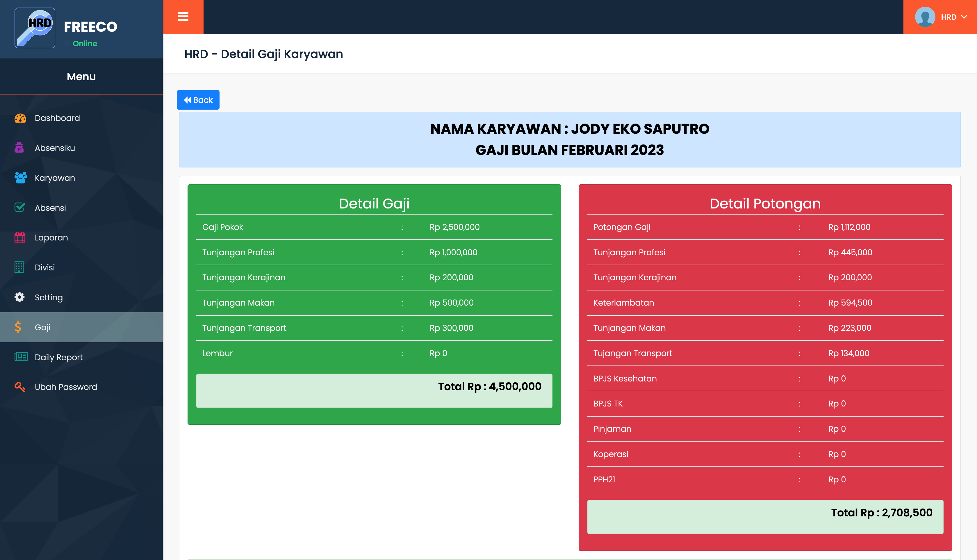Click the hamburger menu toggle icon
Viewport: 977px width, 560px height.
click(183, 17)
